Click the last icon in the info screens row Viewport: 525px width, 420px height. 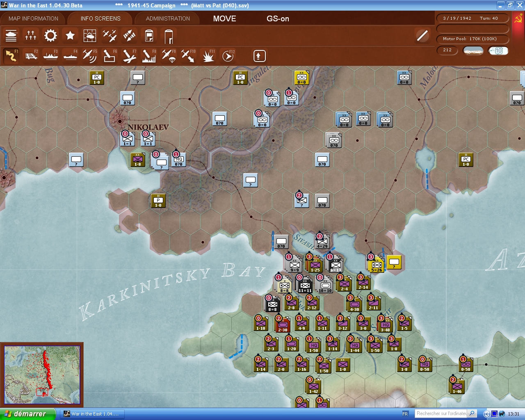pos(169,36)
